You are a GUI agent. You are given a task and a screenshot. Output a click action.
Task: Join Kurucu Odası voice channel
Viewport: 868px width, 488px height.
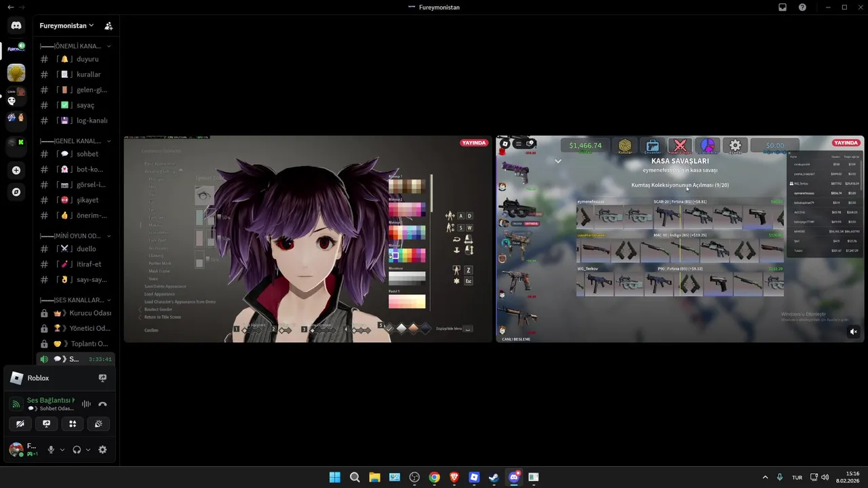(75, 313)
